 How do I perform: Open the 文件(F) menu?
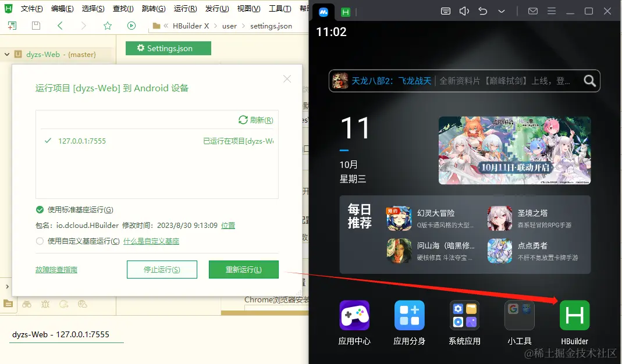(x=32, y=8)
